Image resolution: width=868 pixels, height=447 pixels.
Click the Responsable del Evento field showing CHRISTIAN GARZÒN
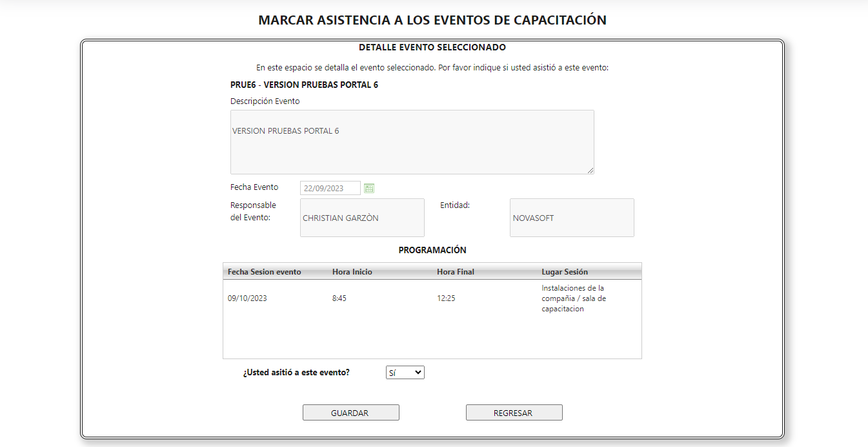pyautogui.click(x=361, y=218)
